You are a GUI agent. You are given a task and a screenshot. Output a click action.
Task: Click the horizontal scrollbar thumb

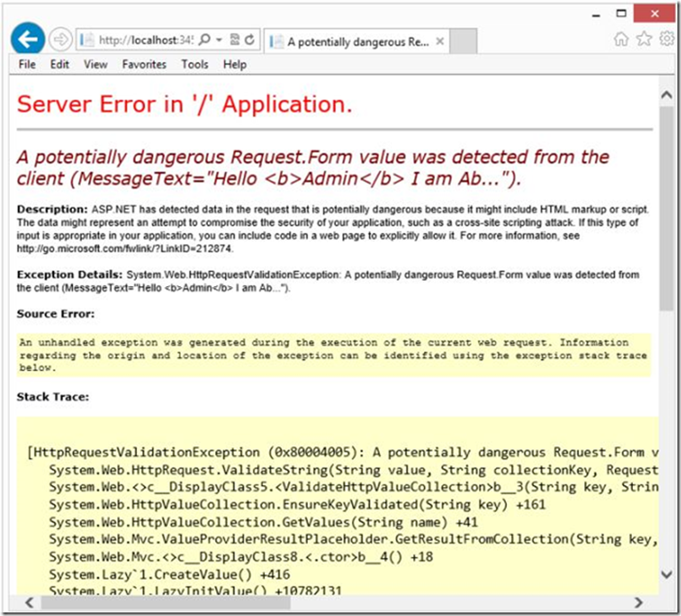coord(165,602)
